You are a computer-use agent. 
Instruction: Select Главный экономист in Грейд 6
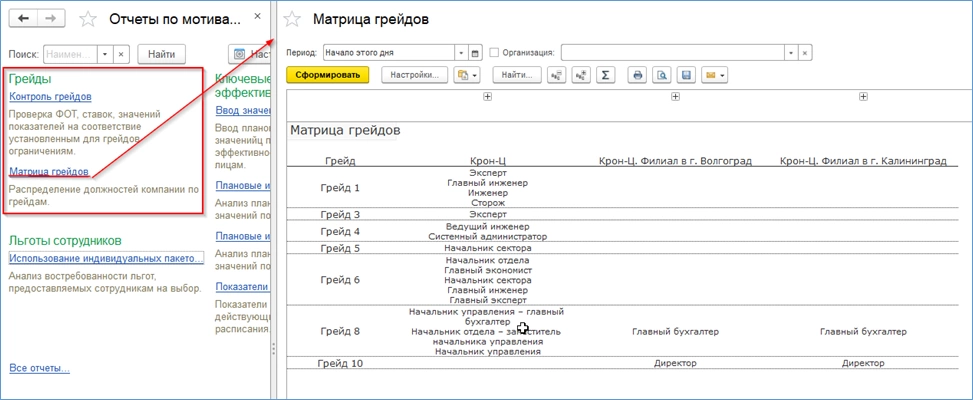tap(488, 270)
